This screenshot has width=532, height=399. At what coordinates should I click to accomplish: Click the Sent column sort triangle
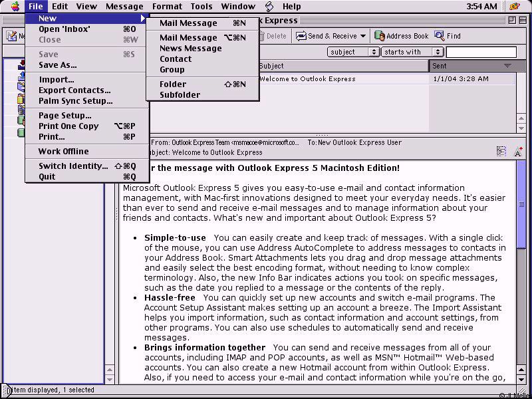(507, 66)
